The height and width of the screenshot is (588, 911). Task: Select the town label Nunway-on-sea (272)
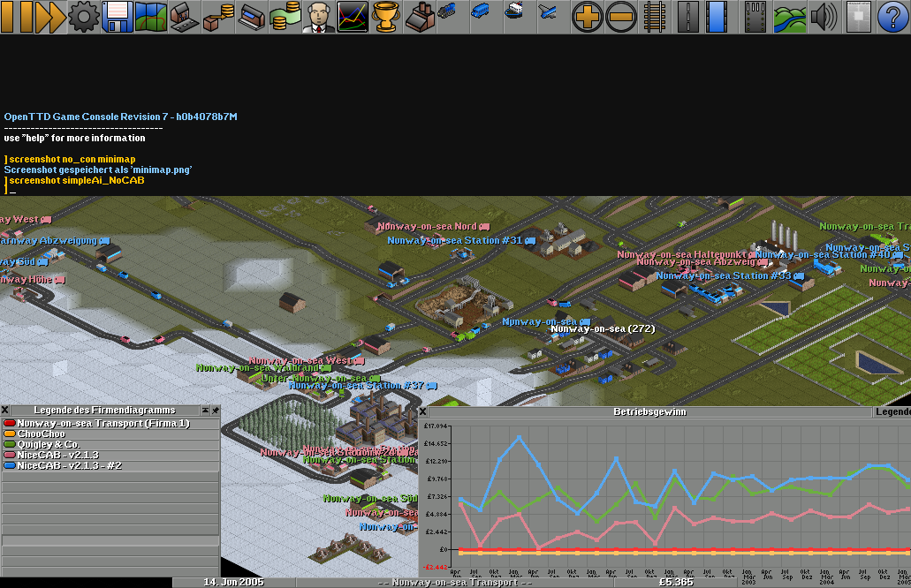pos(603,329)
